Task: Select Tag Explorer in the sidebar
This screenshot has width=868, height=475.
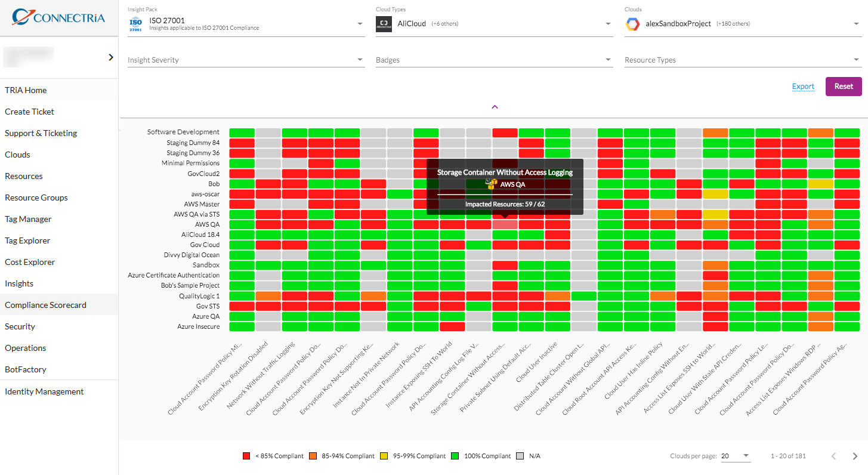Action: point(59,240)
